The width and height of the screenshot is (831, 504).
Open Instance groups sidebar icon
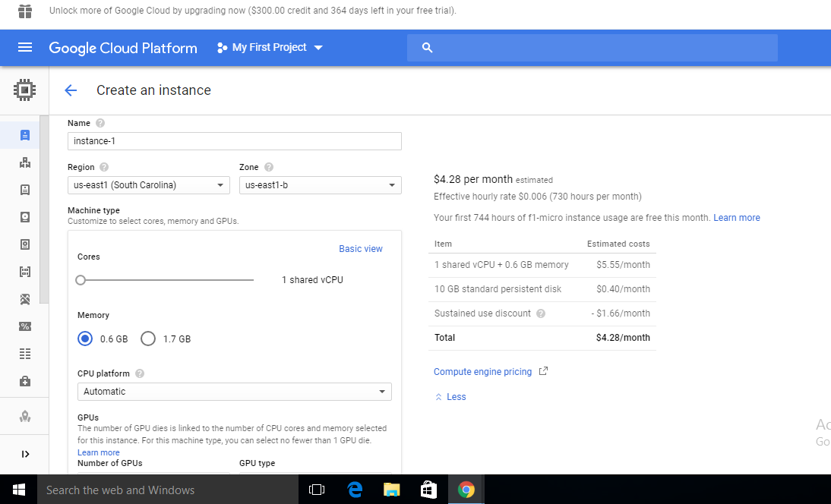point(24,162)
